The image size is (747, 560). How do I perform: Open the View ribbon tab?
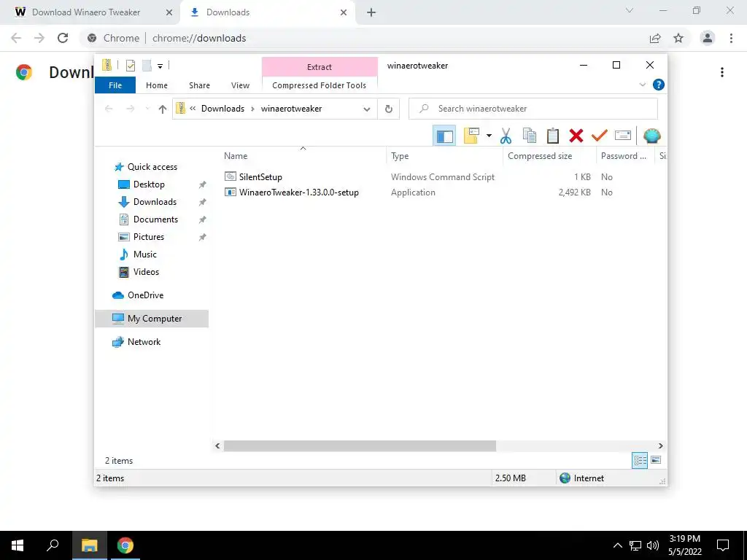click(240, 85)
